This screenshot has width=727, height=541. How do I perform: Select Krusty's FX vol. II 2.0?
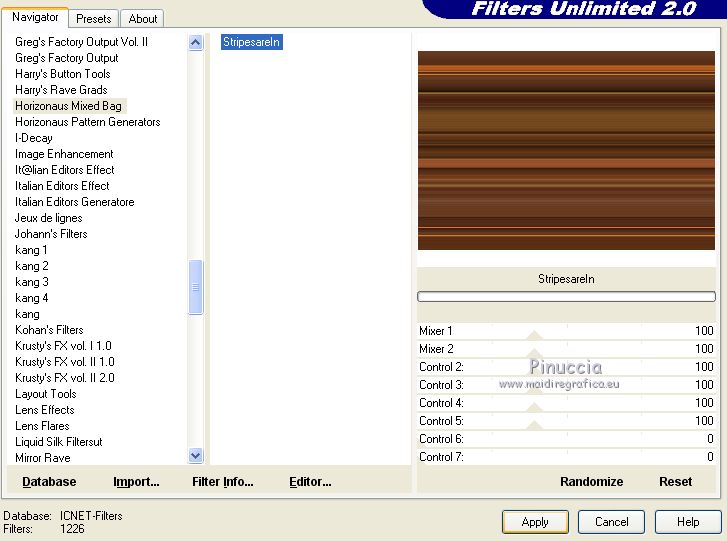pyautogui.click(x=64, y=378)
